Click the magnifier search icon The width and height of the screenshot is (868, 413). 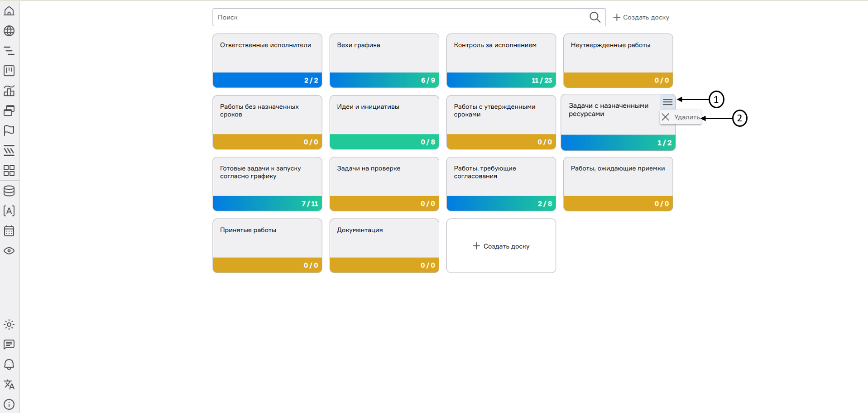(595, 17)
